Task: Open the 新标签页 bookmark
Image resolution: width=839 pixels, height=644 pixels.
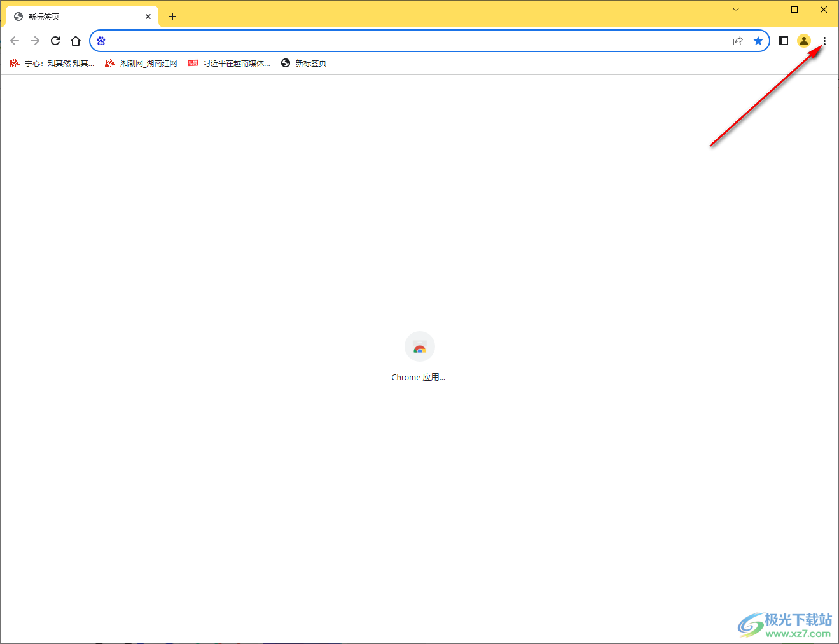Action: [304, 63]
